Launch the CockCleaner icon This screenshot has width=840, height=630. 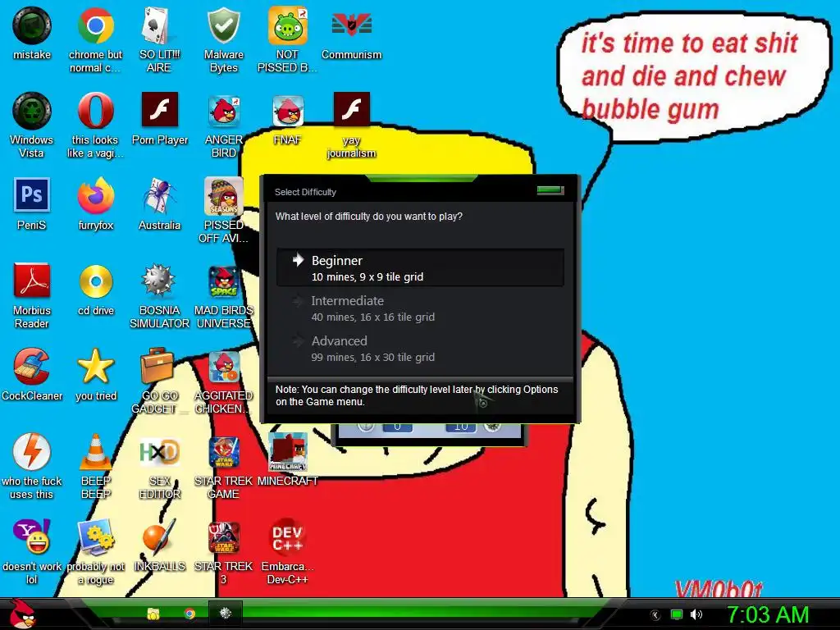click(x=32, y=367)
